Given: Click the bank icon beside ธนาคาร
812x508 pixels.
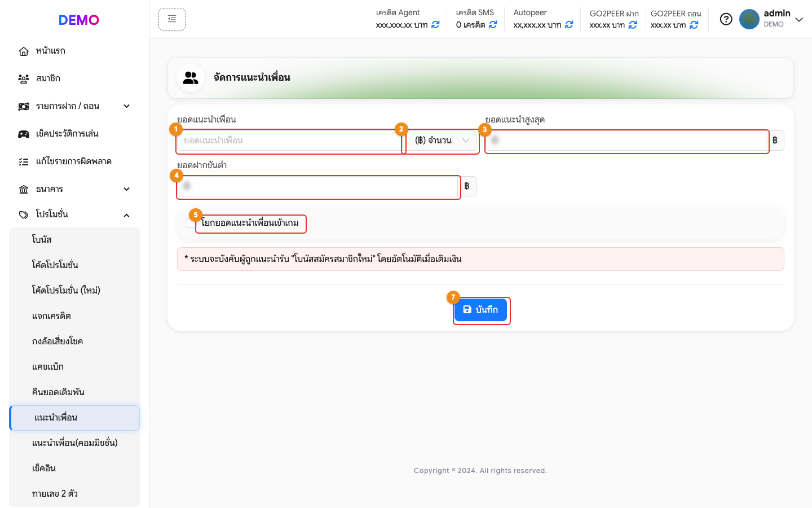Looking at the screenshot, I should [x=24, y=189].
